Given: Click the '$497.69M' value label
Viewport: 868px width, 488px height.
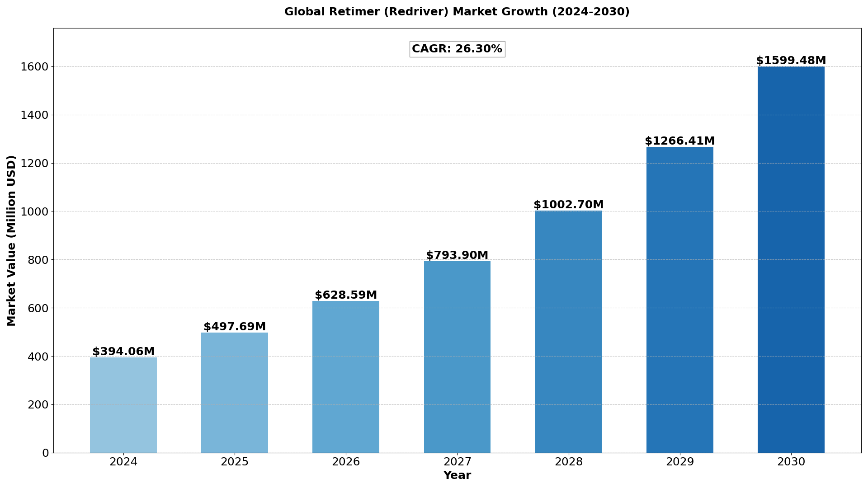Looking at the screenshot, I should [235, 327].
